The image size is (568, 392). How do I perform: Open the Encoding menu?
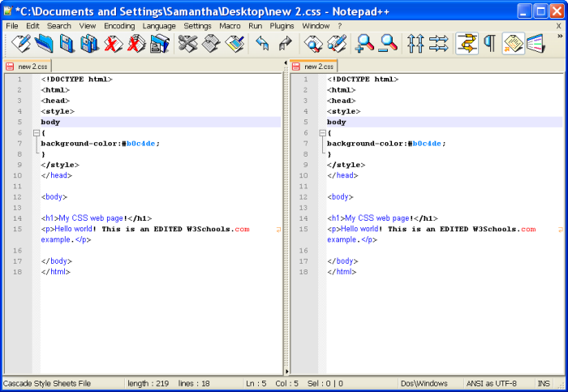tap(119, 26)
